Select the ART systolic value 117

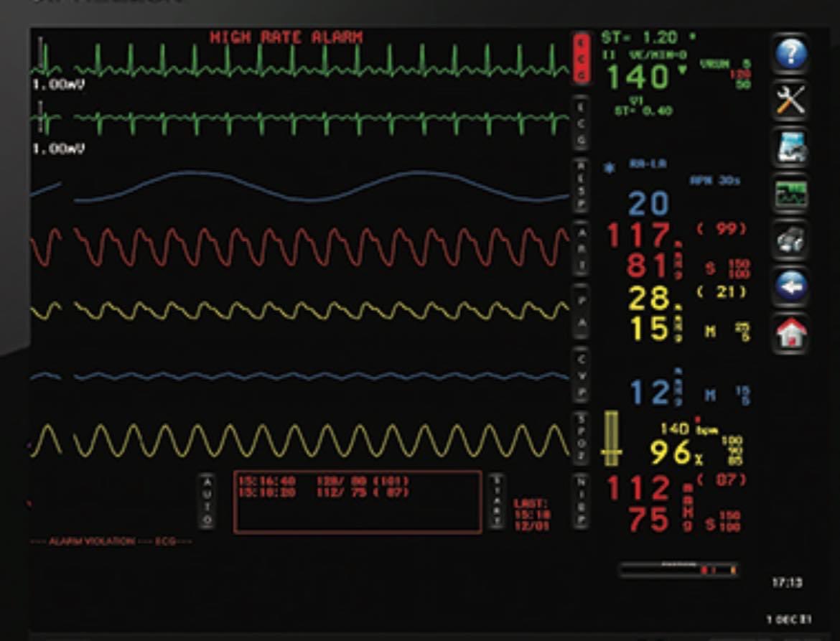click(638, 235)
